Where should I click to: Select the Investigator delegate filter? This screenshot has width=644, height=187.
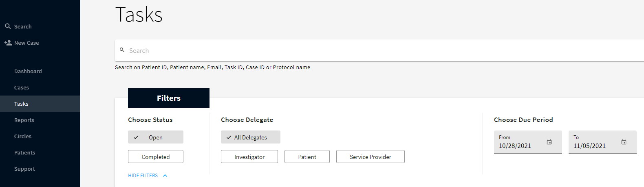(249, 157)
